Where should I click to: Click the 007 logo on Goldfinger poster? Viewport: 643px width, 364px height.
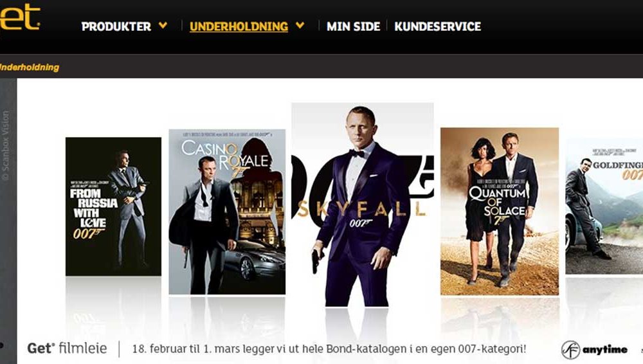[x=632, y=175]
